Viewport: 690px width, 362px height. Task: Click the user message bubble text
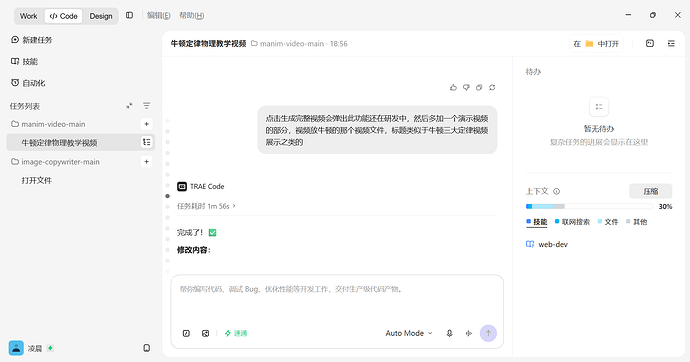tap(377, 130)
